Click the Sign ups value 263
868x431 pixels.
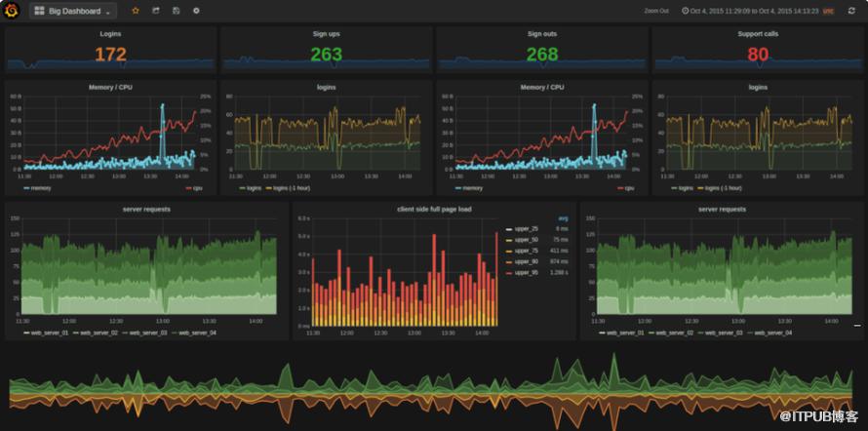tap(326, 55)
